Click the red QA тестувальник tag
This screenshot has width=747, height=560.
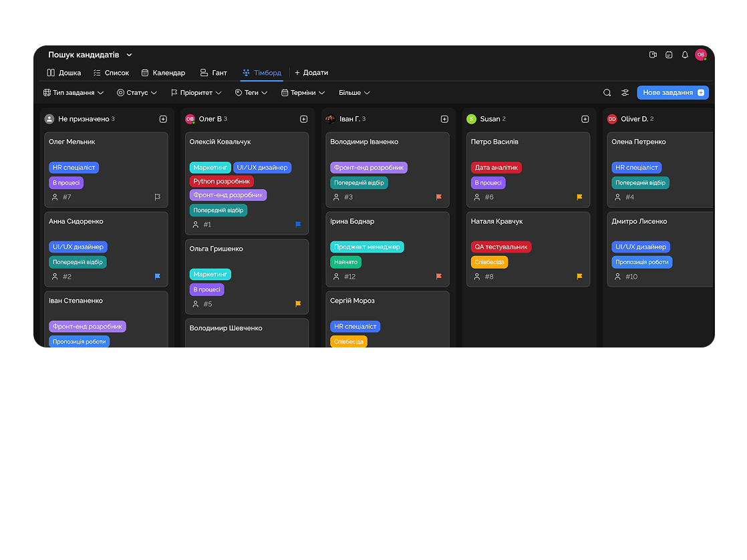(x=501, y=247)
